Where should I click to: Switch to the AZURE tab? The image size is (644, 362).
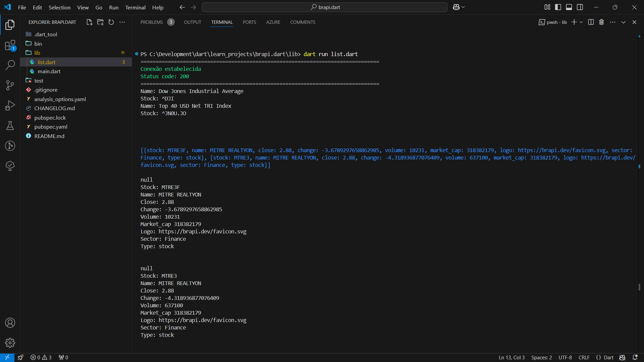click(x=273, y=22)
